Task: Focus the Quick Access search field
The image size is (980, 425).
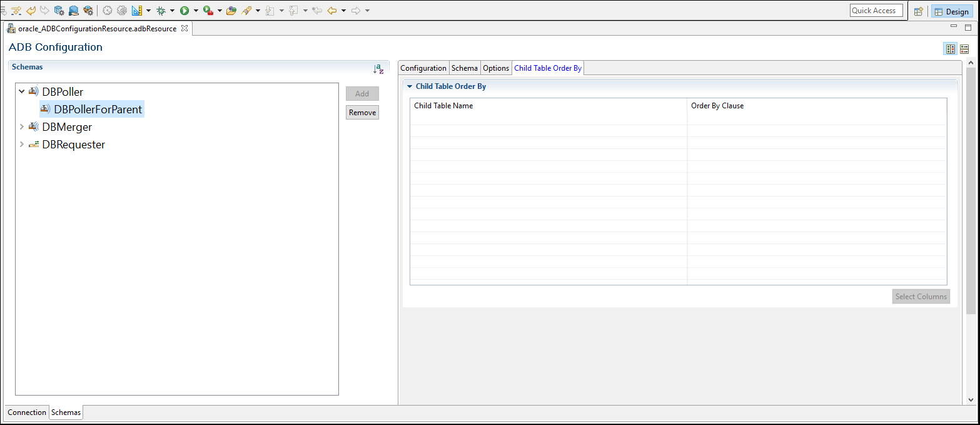Action: [877, 11]
